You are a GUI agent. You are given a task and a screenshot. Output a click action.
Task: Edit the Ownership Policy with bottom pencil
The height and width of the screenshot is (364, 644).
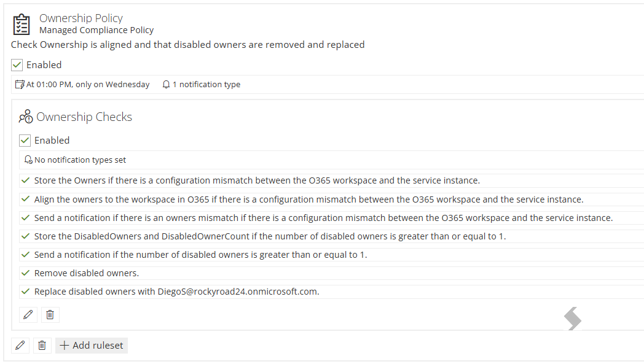point(20,345)
